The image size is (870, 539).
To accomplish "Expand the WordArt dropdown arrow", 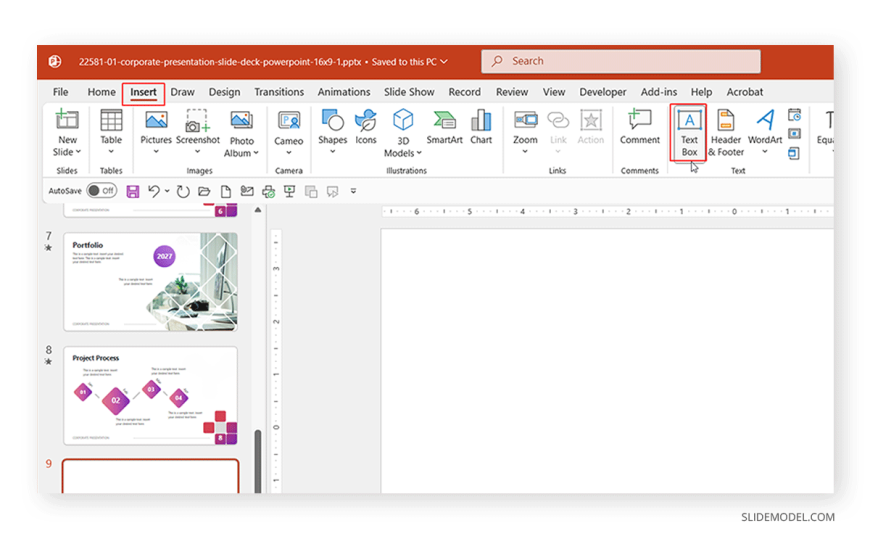I will click(765, 152).
